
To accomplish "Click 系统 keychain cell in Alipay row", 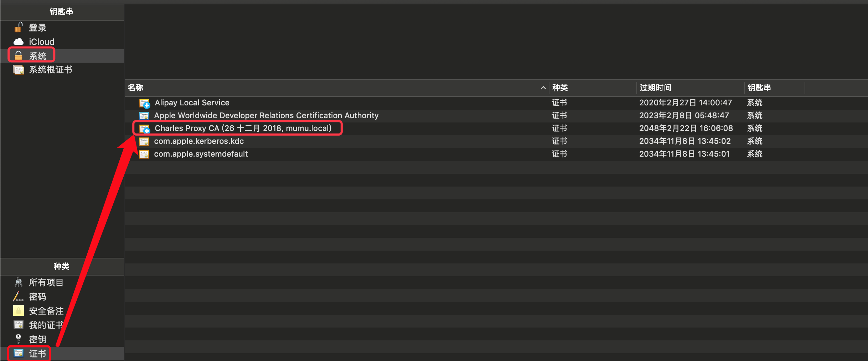I will [x=755, y=103].
